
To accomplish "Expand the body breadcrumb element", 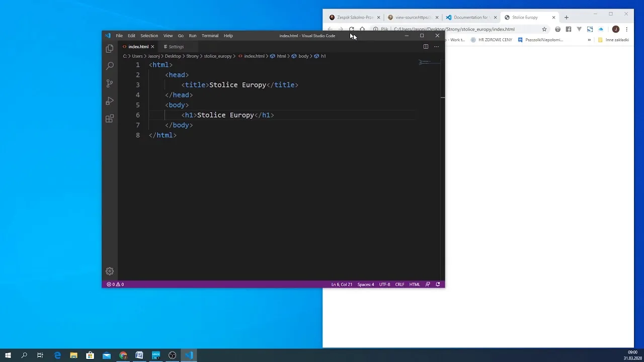I will click(303, 56).
